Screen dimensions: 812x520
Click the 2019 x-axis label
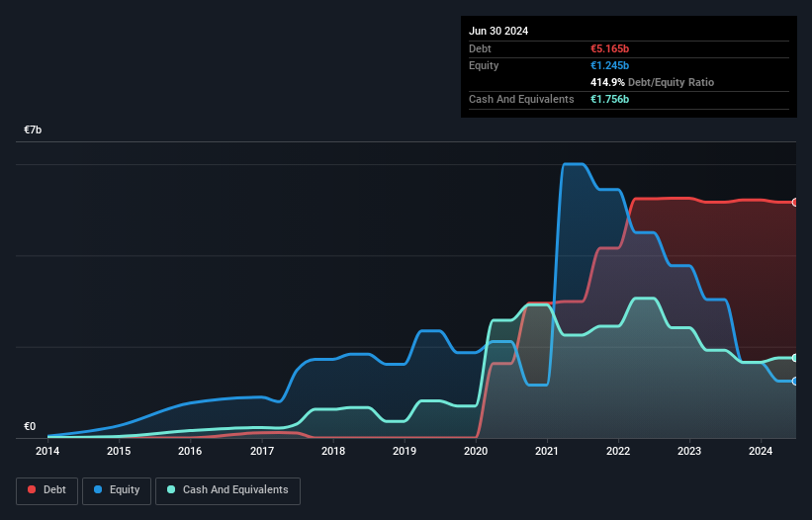[405, 451]
